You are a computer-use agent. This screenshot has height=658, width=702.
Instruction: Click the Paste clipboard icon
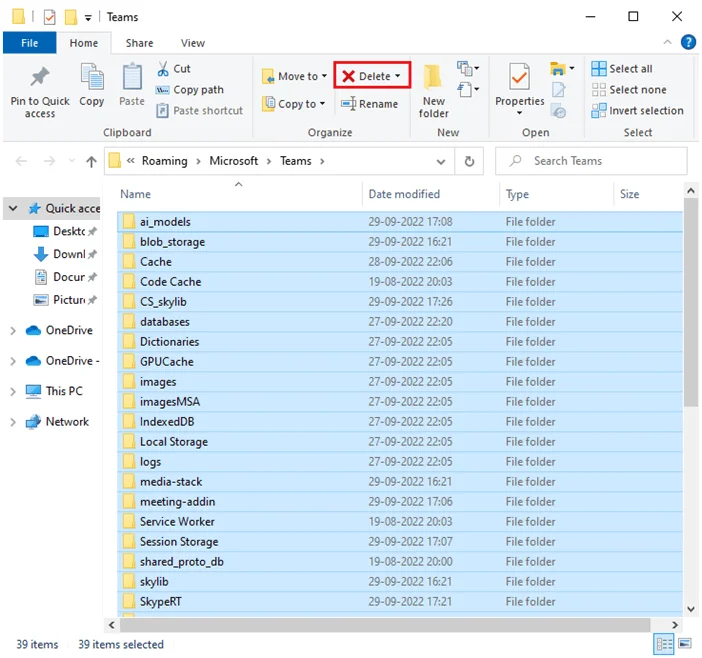coord(132,77)
